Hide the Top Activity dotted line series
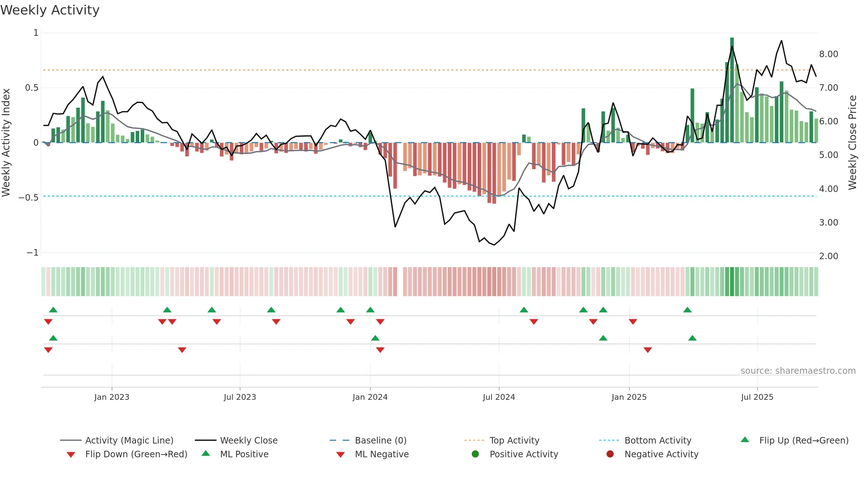This screenshot has height=488, width=868. point(502,440)
